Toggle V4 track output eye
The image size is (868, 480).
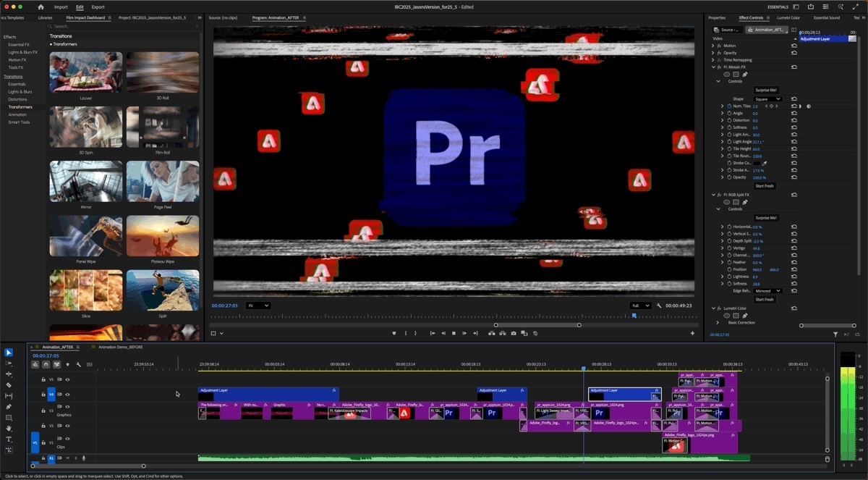click(67, 395)
